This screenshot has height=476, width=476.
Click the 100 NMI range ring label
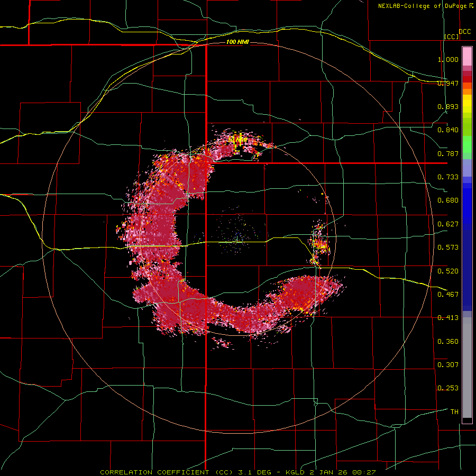(237, 42)
